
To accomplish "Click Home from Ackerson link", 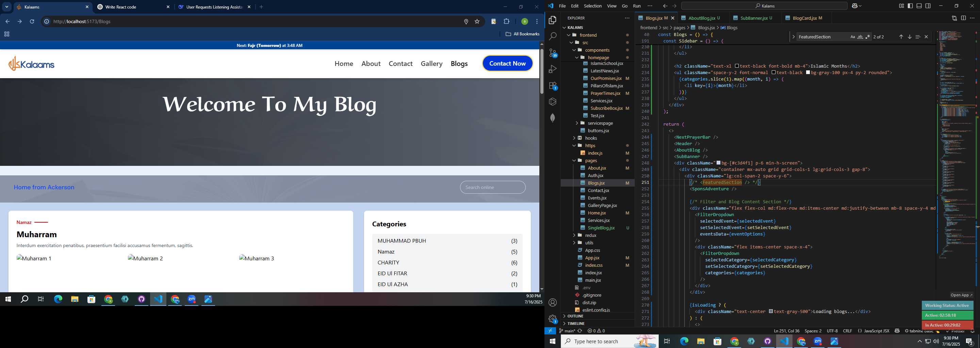I will click(x=44, y=187).
